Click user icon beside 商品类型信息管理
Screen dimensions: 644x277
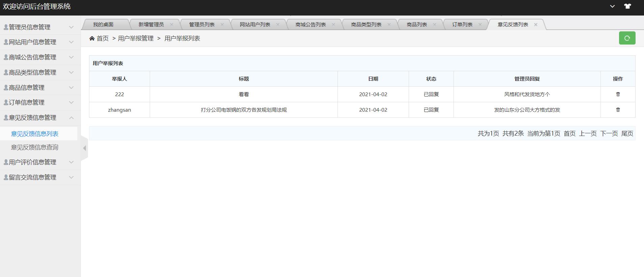[x=6, y=73]
